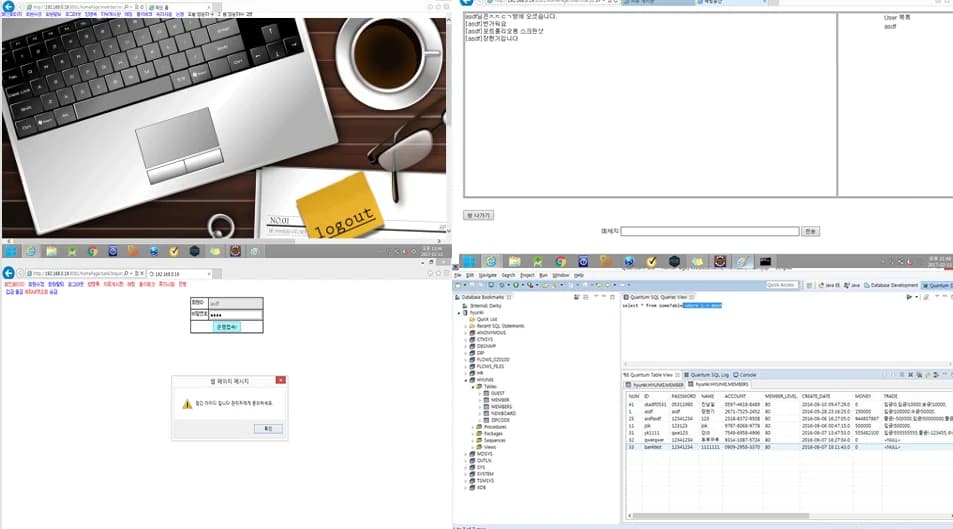The image size is (953, 529).
Task: Click the message input field in the chat window
Action: pyautogui.click(x=709, y=231)
